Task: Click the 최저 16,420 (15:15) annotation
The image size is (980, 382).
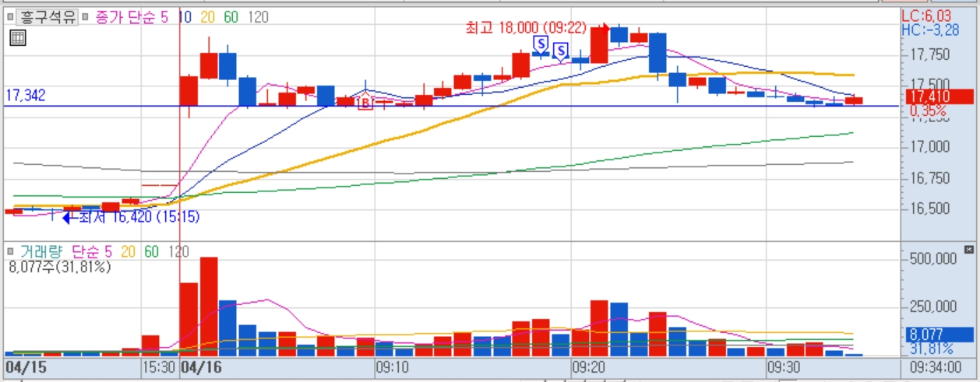Action: point(139,218)
